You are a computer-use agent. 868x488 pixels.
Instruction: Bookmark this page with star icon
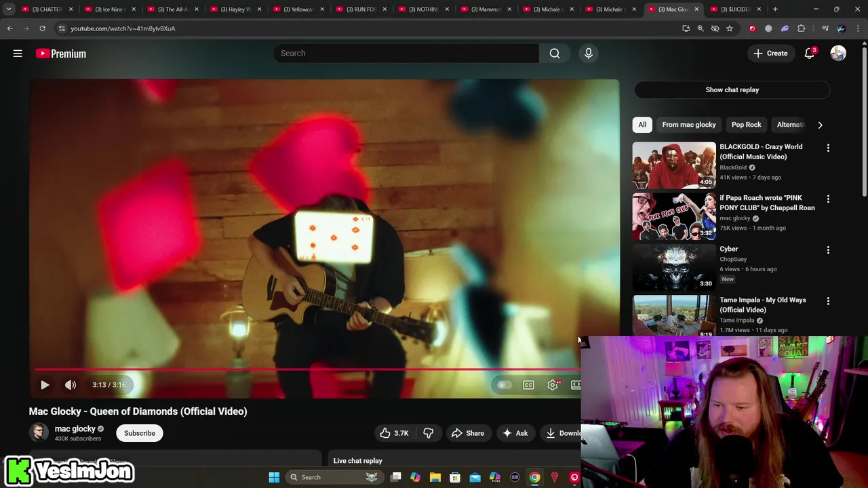click(x=730, y=28)
